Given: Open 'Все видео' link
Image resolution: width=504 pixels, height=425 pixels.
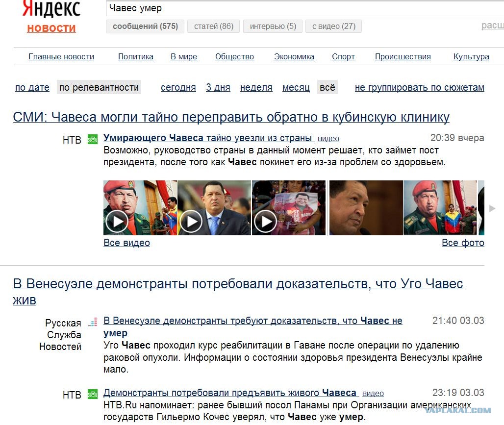Looking at the screenshot, I should pyautogui.click(x=126, y=243).
